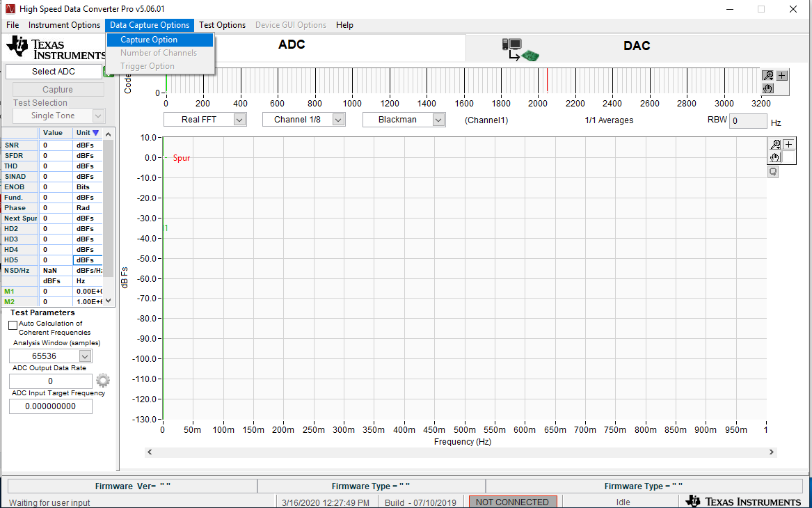The image size is (812, 508).
Task: Click left arrow of horizontal graph scrollbar
Action: point(150,452)
